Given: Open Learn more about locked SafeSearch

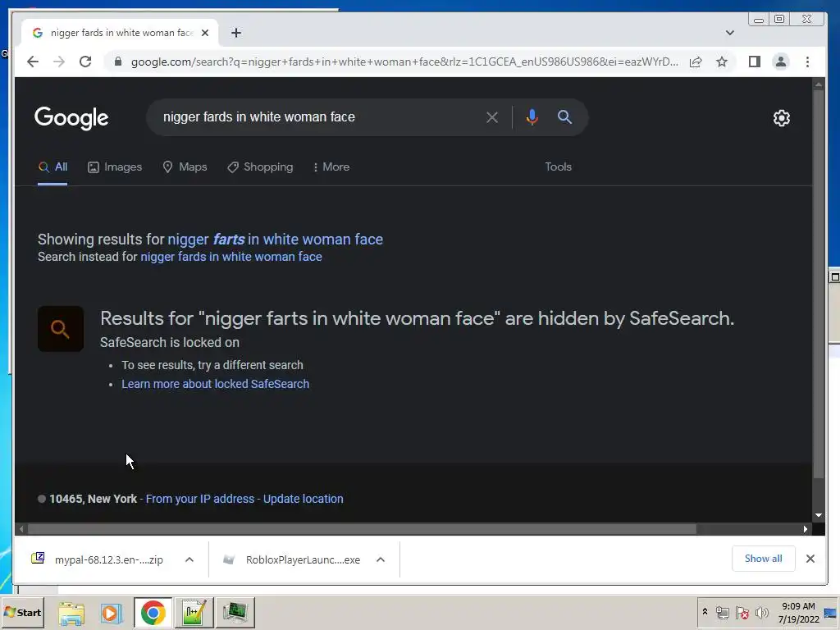Looking at the screenshot, I should click(x=216, y=384).
